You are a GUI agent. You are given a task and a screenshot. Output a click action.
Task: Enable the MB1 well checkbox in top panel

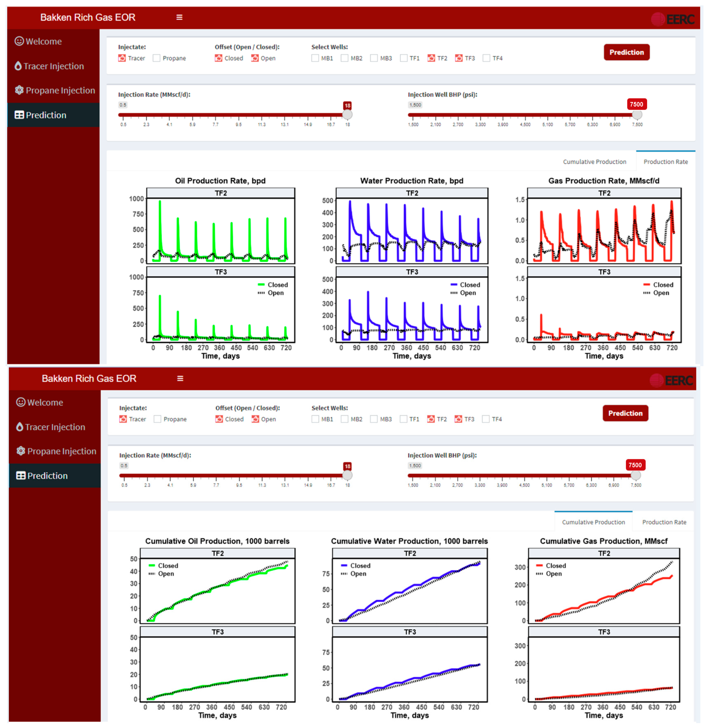click(x=315, y=58)
